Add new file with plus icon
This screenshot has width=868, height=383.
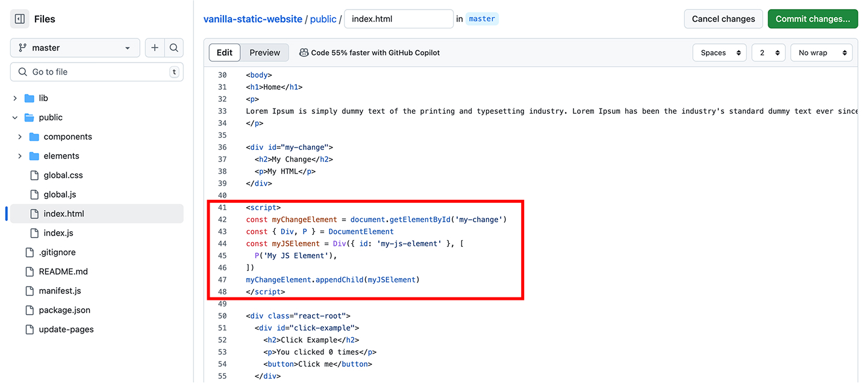155,48
